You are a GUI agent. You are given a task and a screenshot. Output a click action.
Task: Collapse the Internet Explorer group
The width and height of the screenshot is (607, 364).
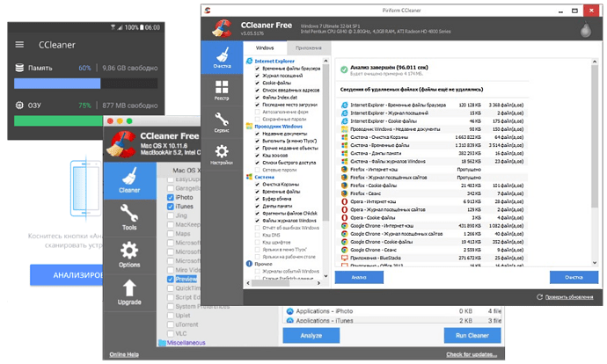point(250,61)
